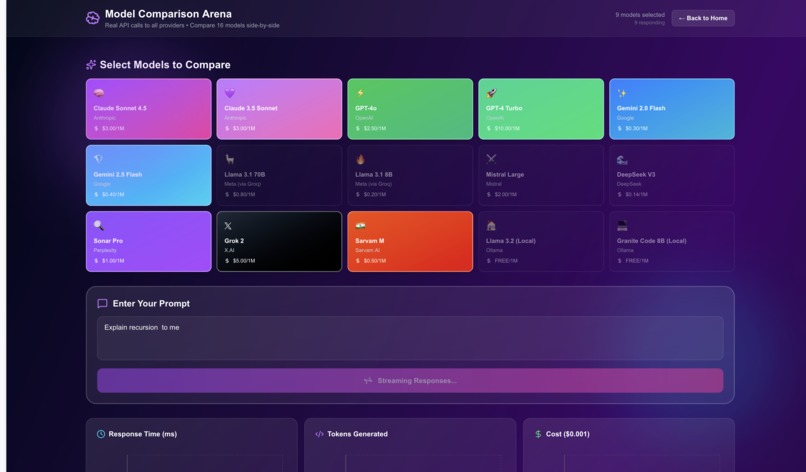The image size is (806, 472).
Task: Click the magnifier icon on Sonar Pro
Action: (99, 225)
